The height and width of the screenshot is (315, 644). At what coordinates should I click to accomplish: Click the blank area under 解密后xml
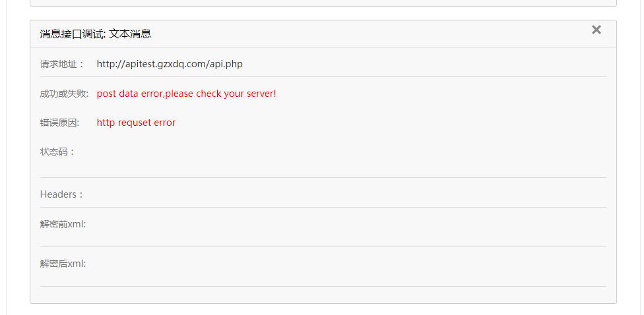[323, 277]
